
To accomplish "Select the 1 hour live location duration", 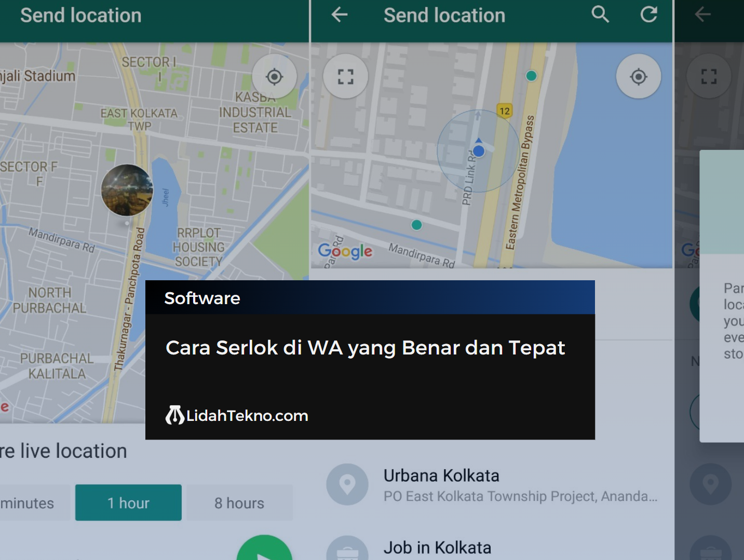I will (x=128, y=503).
